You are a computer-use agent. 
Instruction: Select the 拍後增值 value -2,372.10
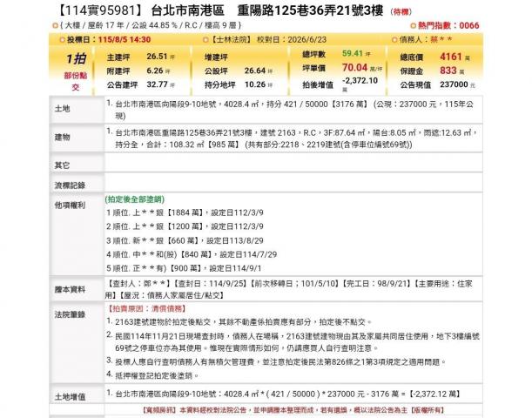pyautogui.click(x=360, y=80)
